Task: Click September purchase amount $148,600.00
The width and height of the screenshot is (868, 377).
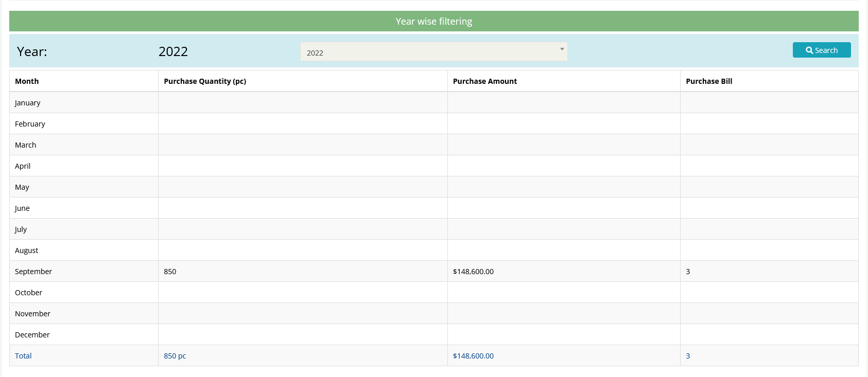Action: click(x=473, y=272)
